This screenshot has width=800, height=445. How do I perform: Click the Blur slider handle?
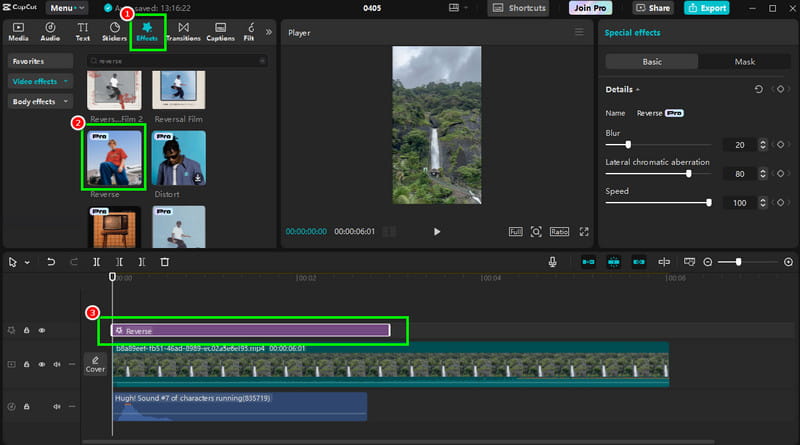click(x=627, y=145)
